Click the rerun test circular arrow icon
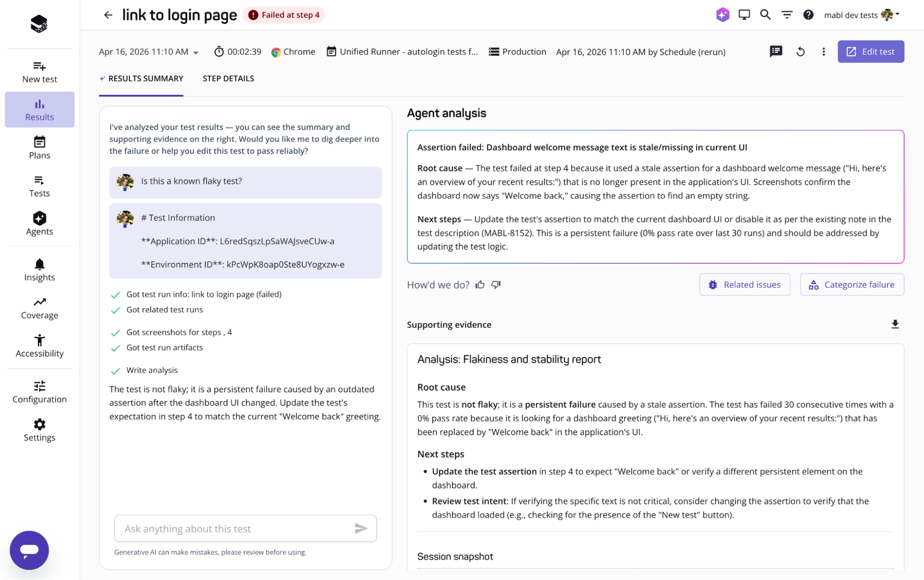This screenshot has width=924, height=580. point(801,51)
